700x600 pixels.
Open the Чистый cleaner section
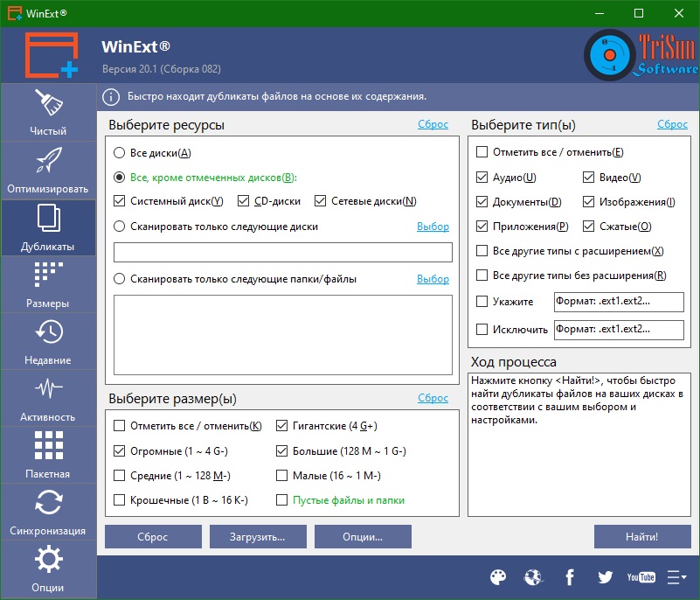[x=48, y=113]
